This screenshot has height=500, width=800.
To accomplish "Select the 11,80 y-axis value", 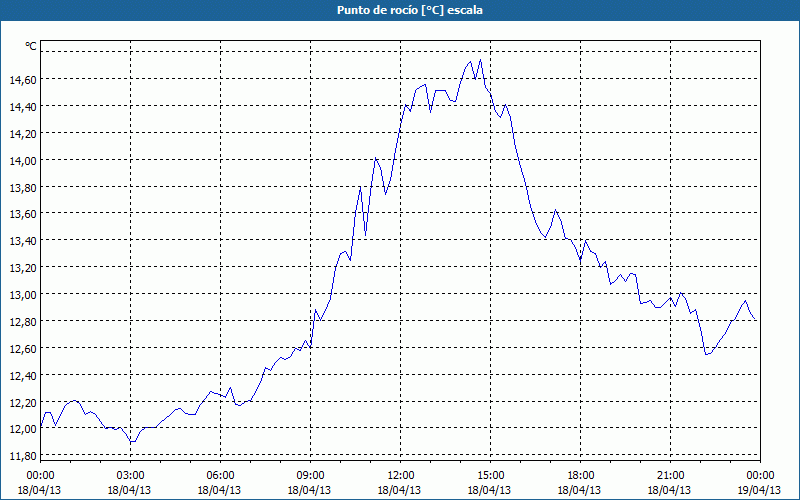I will point(23,455).
